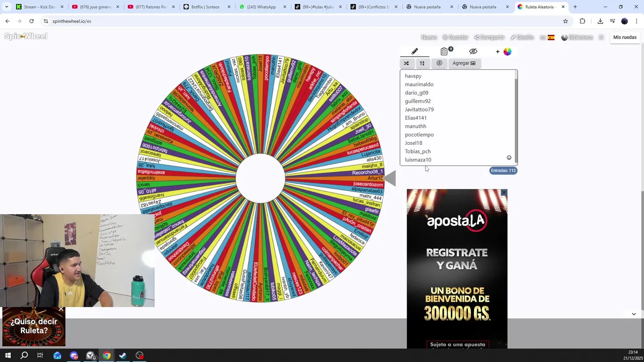This screenshot has height=362, width=644.
Task: Select entry Josel18 in the list
Action: [x=414, y=143]
